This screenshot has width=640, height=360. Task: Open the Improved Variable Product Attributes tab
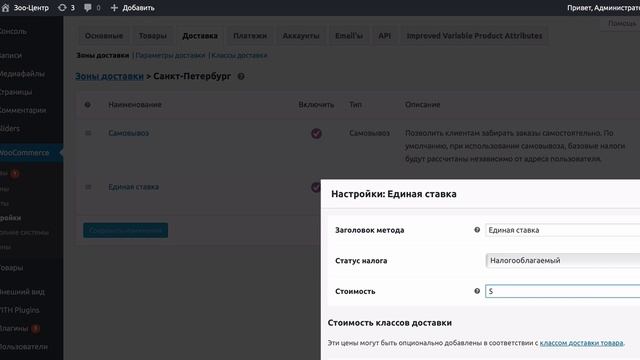pyautogui.click(x=474, y=36)
